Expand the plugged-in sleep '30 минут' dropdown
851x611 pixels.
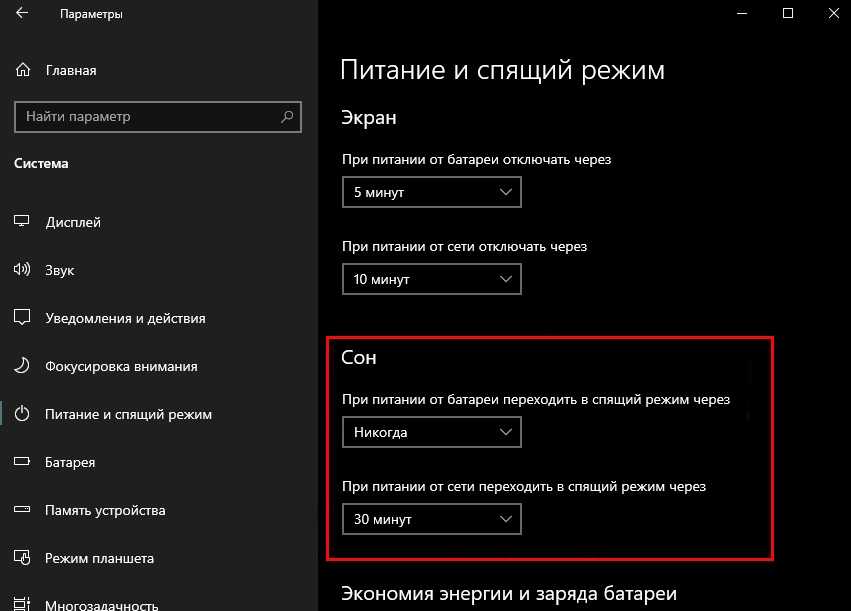(x=431, y=519)
